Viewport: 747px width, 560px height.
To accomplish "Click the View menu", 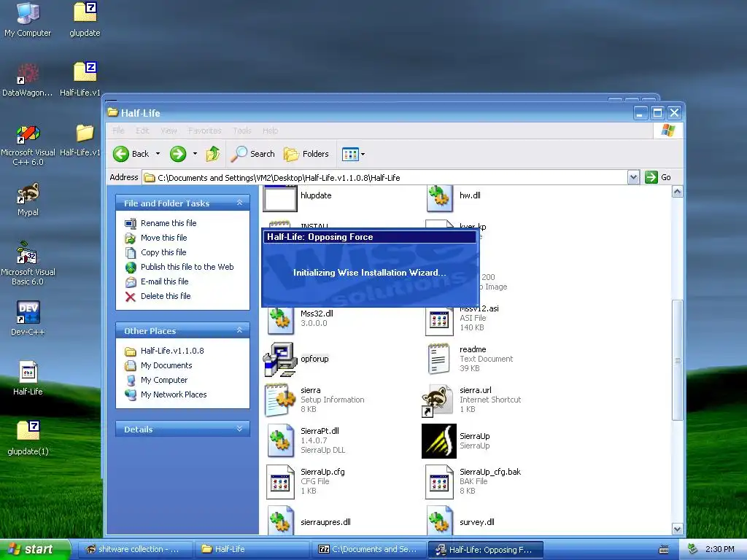I will tap(169, 131).
